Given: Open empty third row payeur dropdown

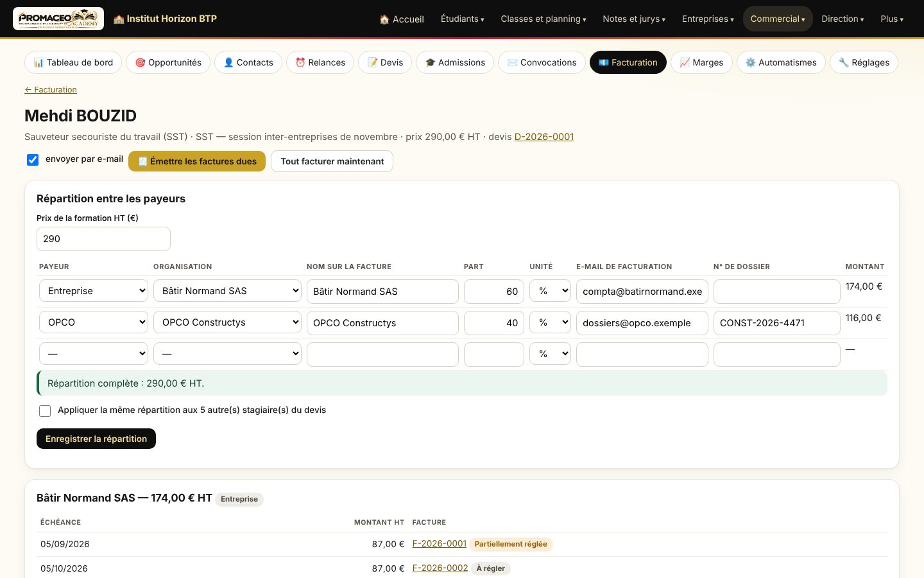Looking at the screenshot, I should pos(94,354).
